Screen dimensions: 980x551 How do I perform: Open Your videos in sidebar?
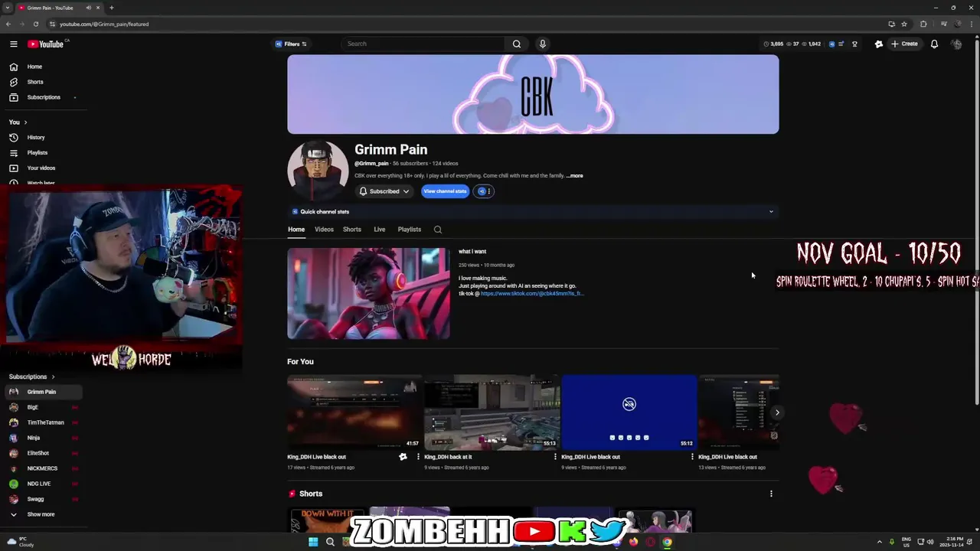point(41,168)
